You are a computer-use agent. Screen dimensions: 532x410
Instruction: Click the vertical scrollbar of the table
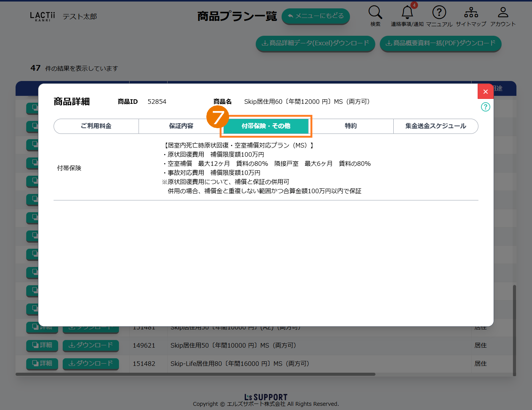515,330
